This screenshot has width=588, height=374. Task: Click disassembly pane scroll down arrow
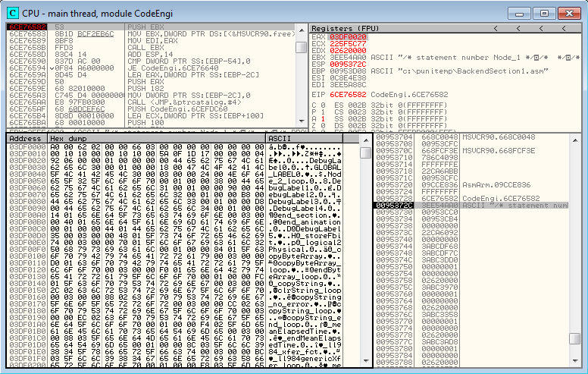pyautogui.click(x=302, y=121)
